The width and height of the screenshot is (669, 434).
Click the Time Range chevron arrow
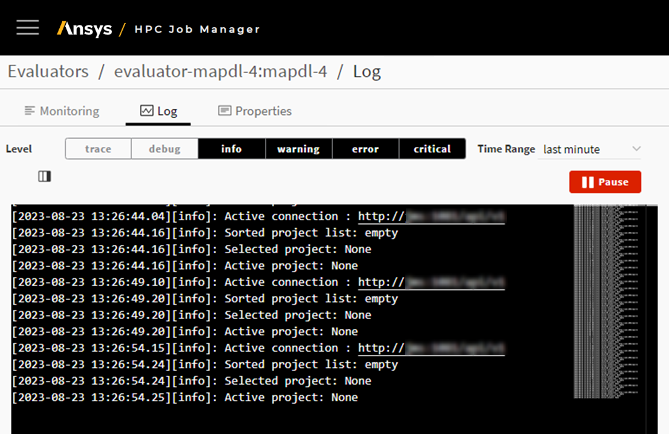coord(636,149)
